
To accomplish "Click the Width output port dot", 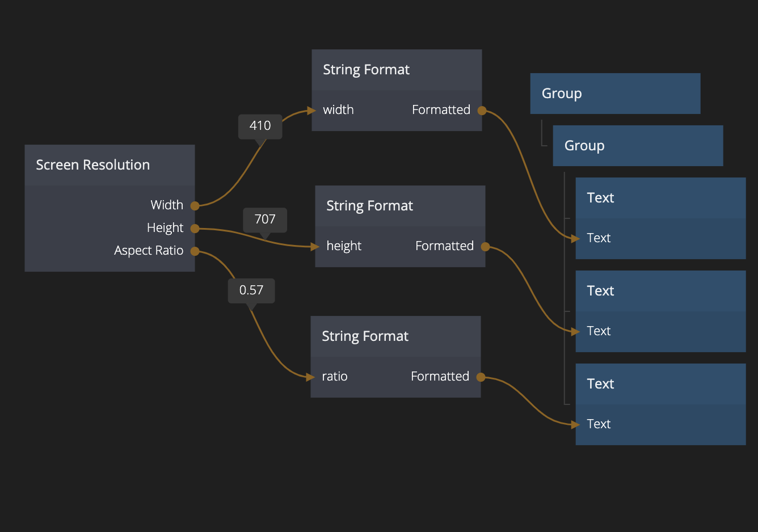I will [x=195, y=206].
